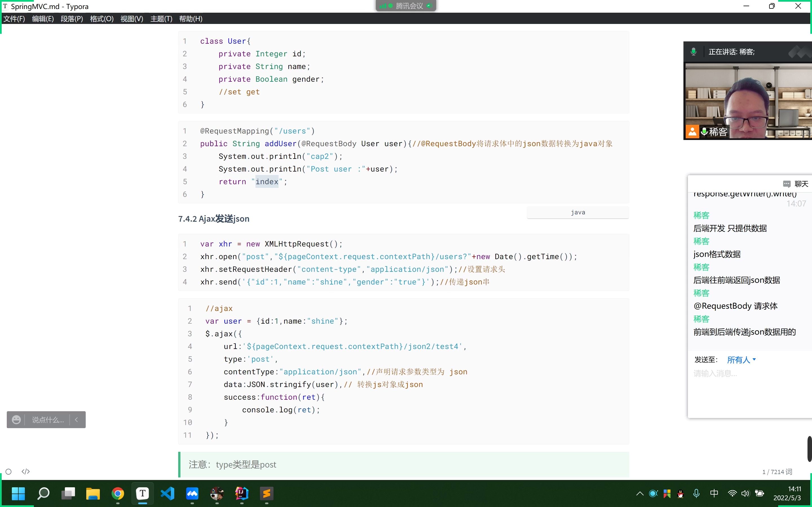Open Google Chrome from taskbar
Viewport: 812px width, 507px height.
point(118,493)
